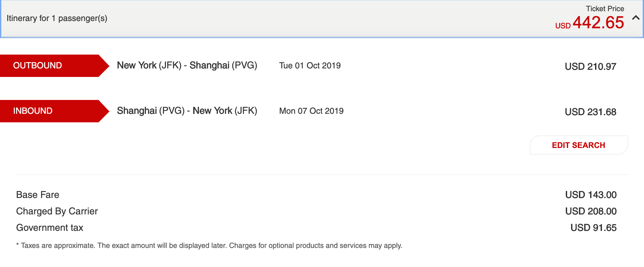Click the Government tax label
Screen dimensions: 644x267
click(x=50, y=228)
